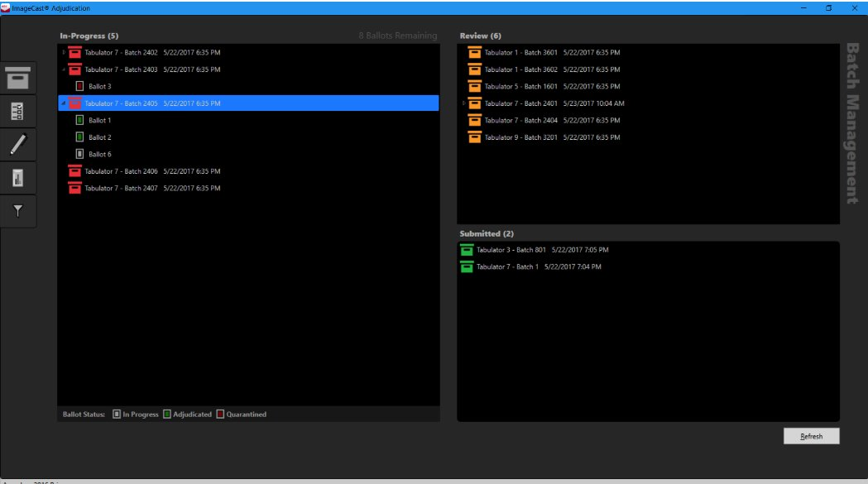
Task: Select Tabulator 7 - Batch 2401 in Review
Action: (554, 103)
